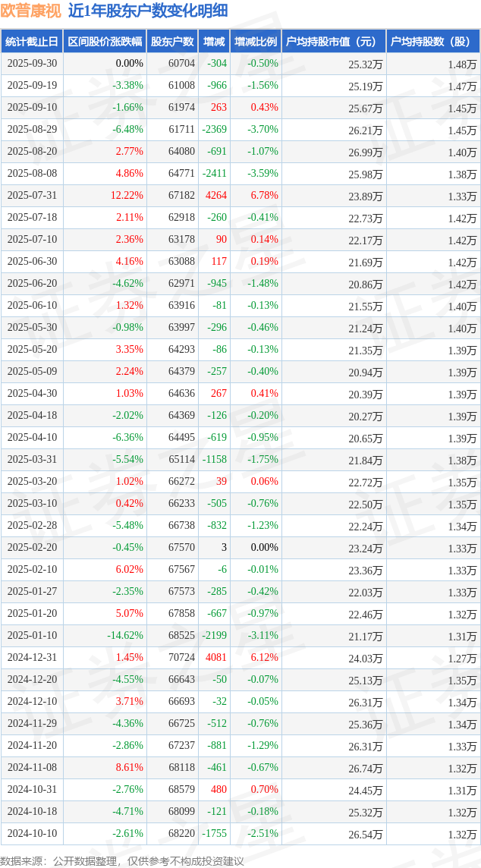Viewport: 481px width, 868px height.
Task: Select the 2024-12-31 date cell
Action: (32, 658)
